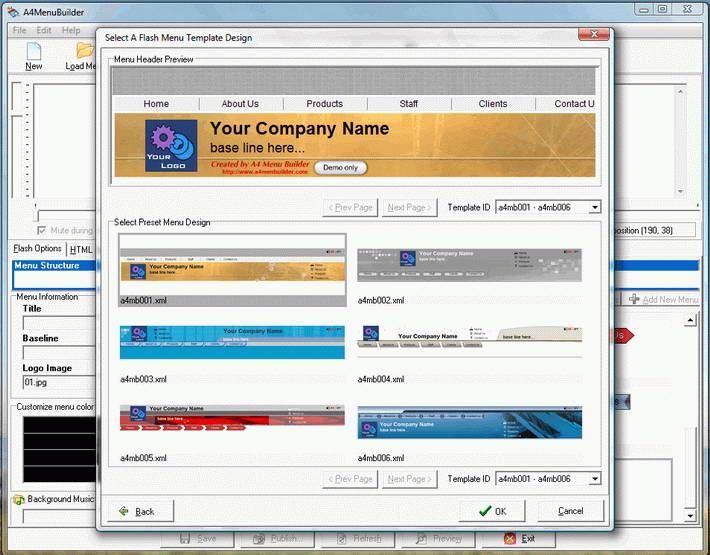Click Clients in the menu preview
710x555 pixels.
[x=493, y=104]
